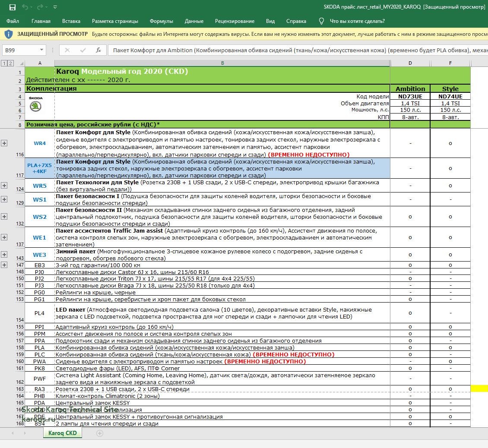The image size is (488, 448).
Task: Click the lightbulb Tell Me icon
Action: point(321,21)
